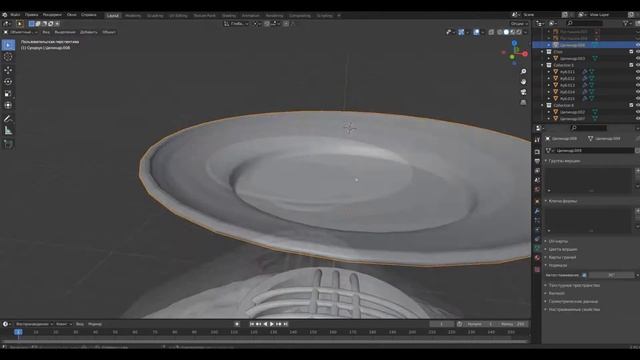The height and width of the screenshot is (360, 640).
Task: Activate the Scale tool
Action: (8, 93)
